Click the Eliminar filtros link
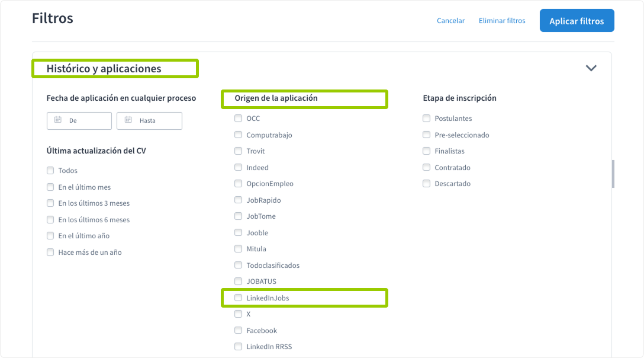644x358 pixels. tap(502, 21)
